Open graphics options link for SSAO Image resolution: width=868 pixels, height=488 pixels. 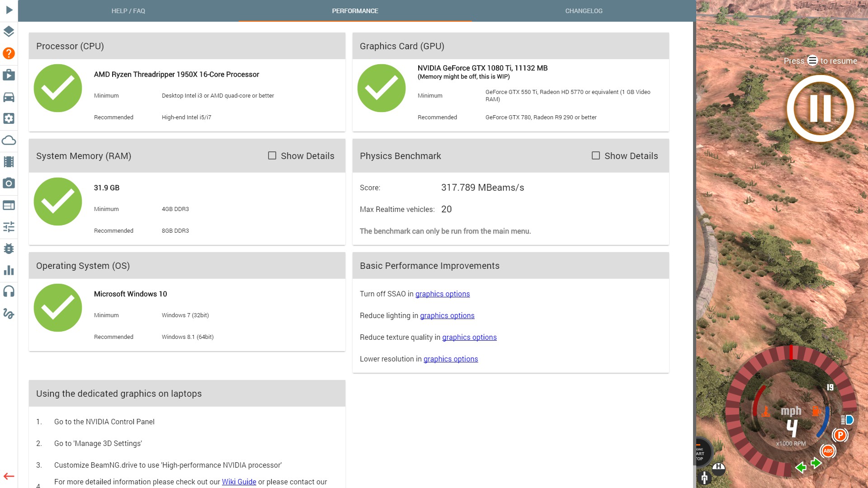pos(443,294)
